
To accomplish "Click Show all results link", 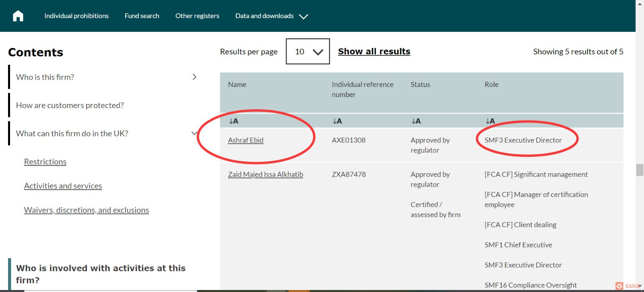I will tap(374, 52).
